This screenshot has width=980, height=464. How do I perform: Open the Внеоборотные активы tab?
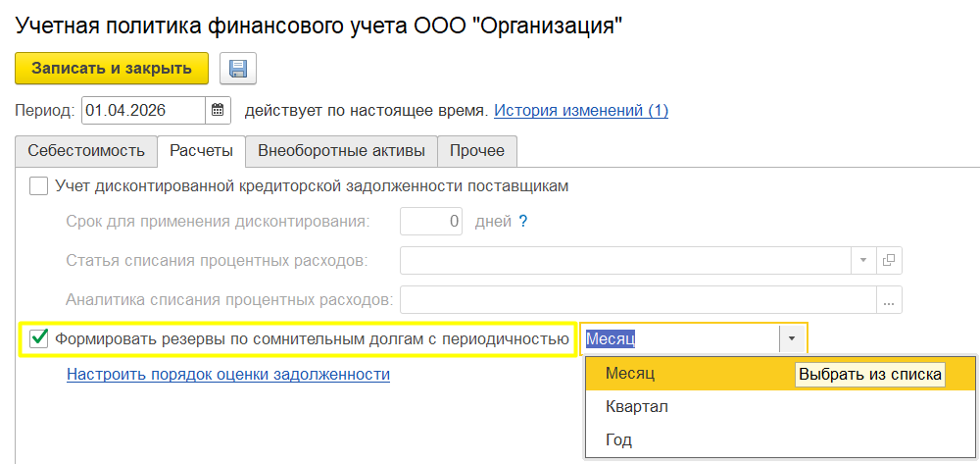pyautogui.click(x=341, y=151)
